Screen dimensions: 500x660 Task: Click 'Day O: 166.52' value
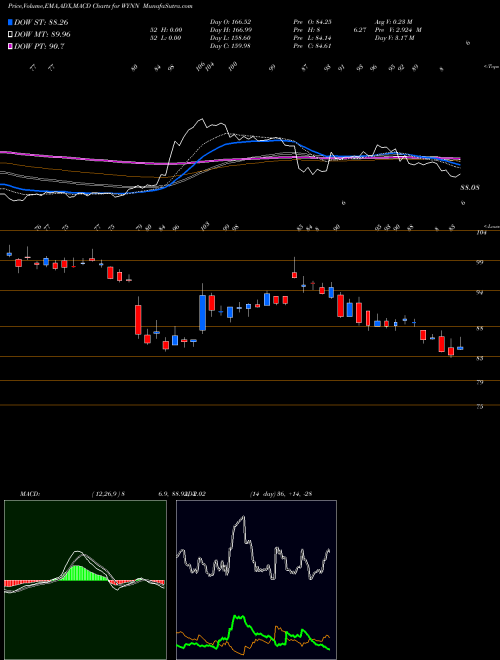click(231, 22)
